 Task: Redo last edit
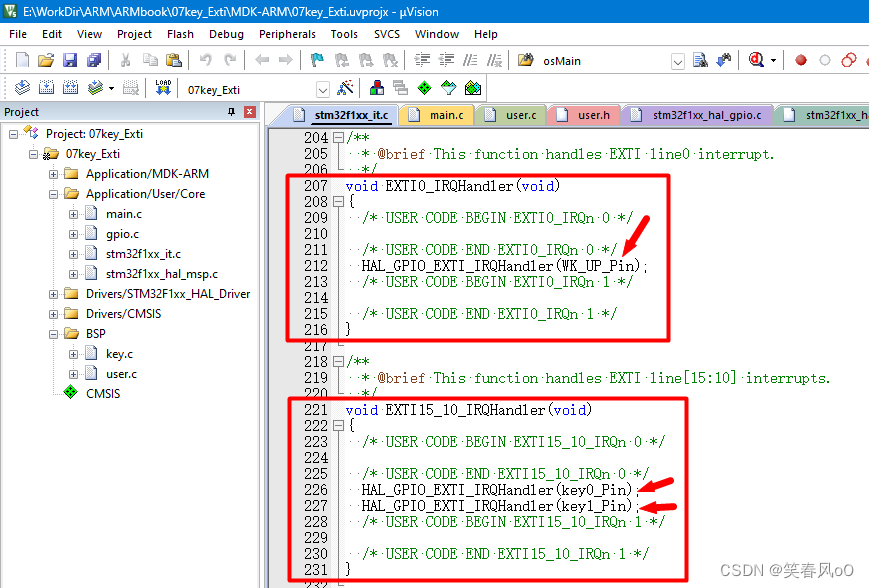230,60
